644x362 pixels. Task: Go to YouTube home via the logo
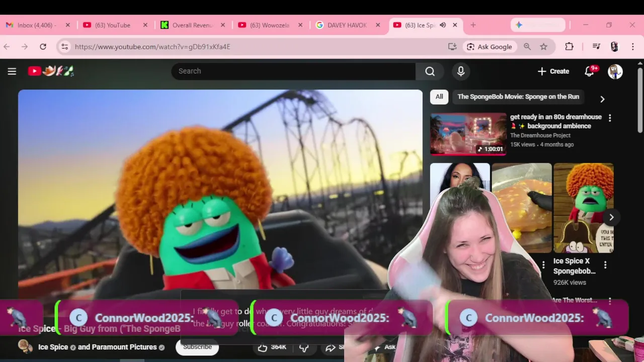(x=51, y=71)
